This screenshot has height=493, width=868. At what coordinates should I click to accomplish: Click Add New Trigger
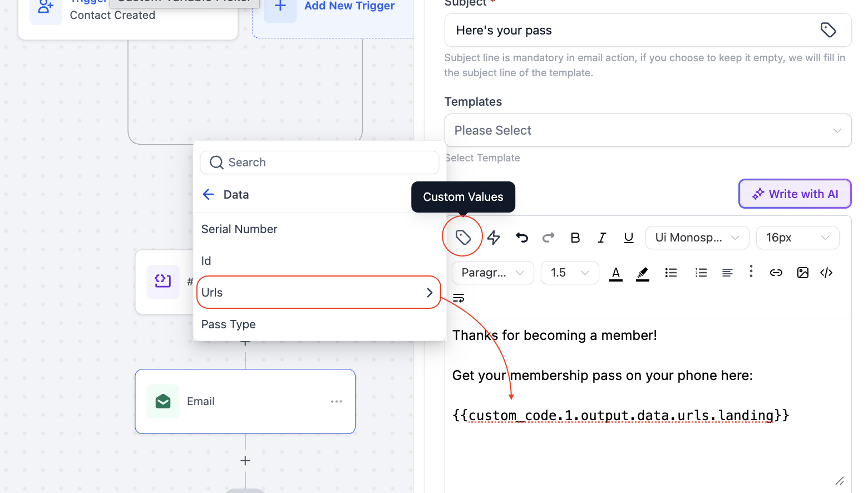tap(349, 6)
